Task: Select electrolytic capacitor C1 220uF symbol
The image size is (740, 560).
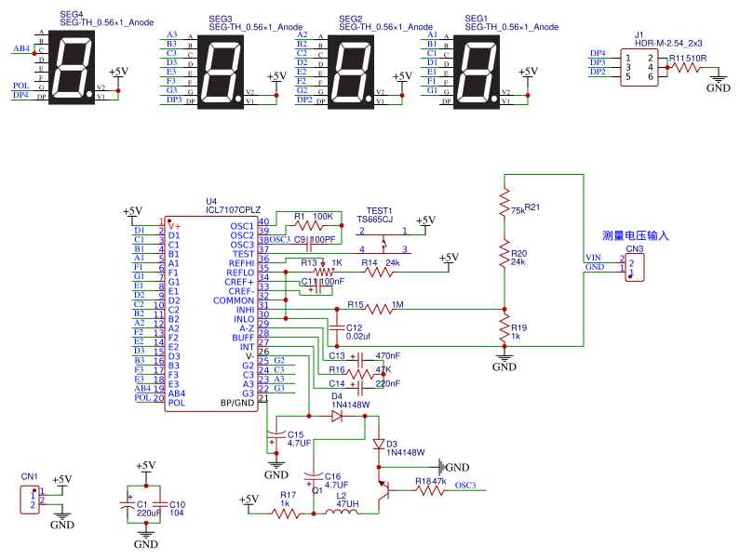Action: pyautogui.click(x=128, y=504)
